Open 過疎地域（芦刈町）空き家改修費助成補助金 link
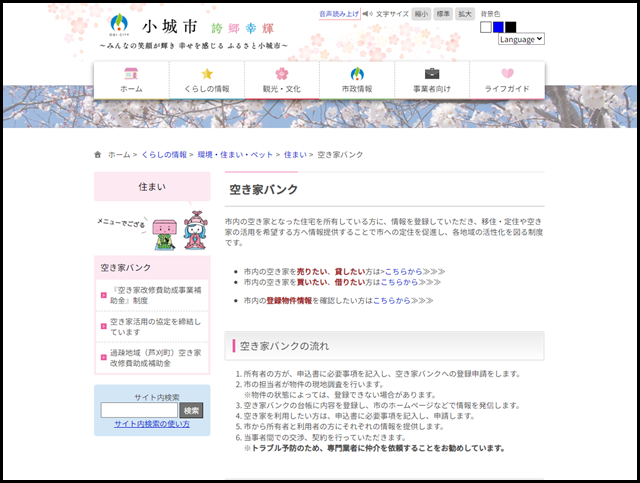 (156, 358)
